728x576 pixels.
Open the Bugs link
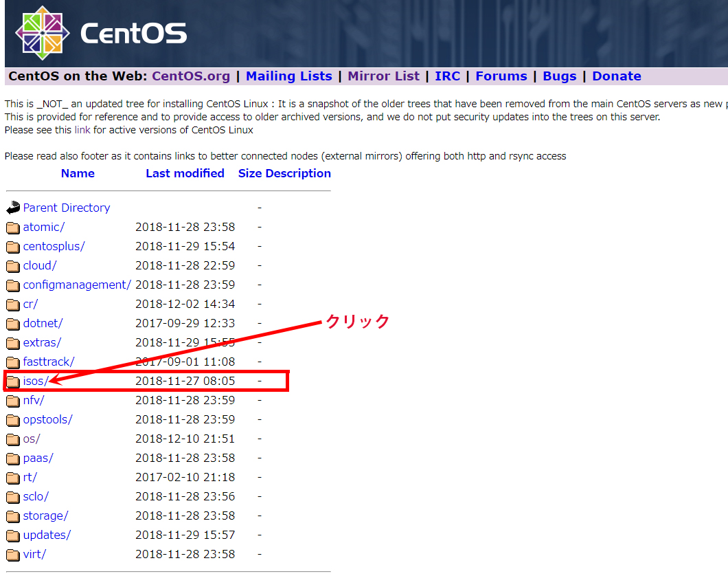560,76
